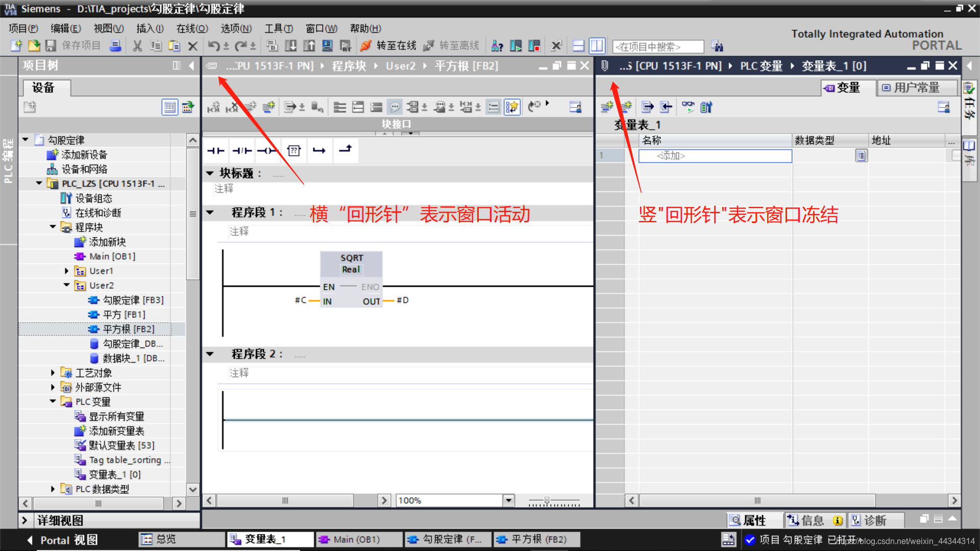Click the save project icon
This screenshot has height=551, width=980.
coord(51,46)
